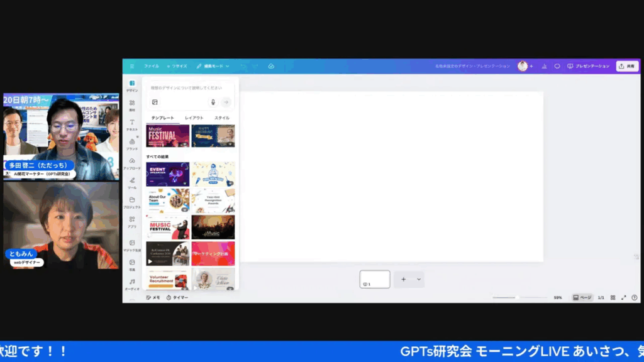The width and height of the screenshot is (644, 362).
Task: Open the アップロード (Uploads) sidebar panel
Action: click(x=132, y=163)
